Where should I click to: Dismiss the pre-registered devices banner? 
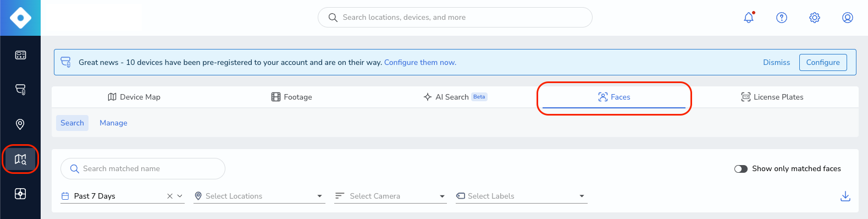coord(776,63)
